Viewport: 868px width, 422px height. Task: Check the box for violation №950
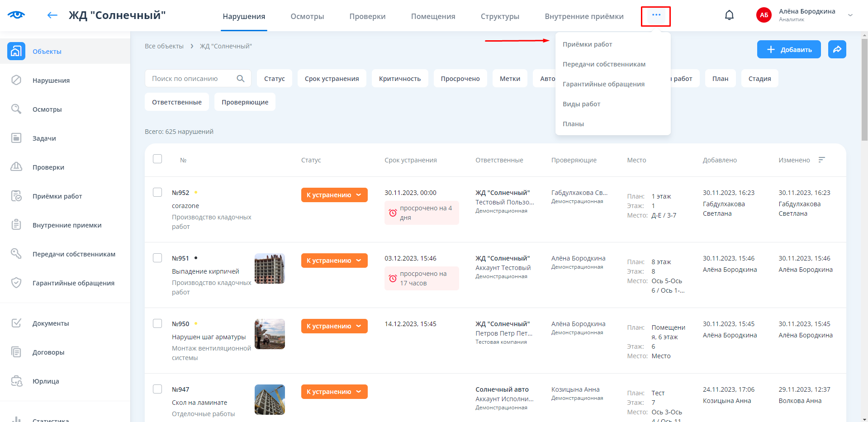[157, 323]
